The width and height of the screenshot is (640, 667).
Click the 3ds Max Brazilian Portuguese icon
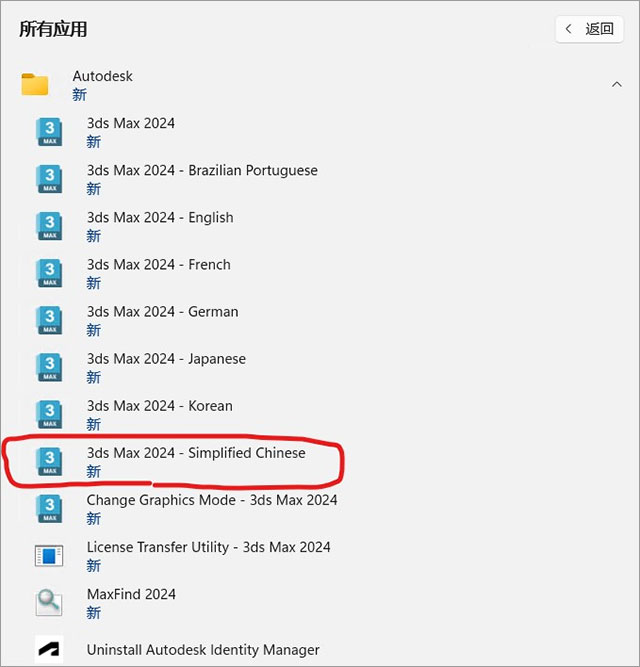50,179
